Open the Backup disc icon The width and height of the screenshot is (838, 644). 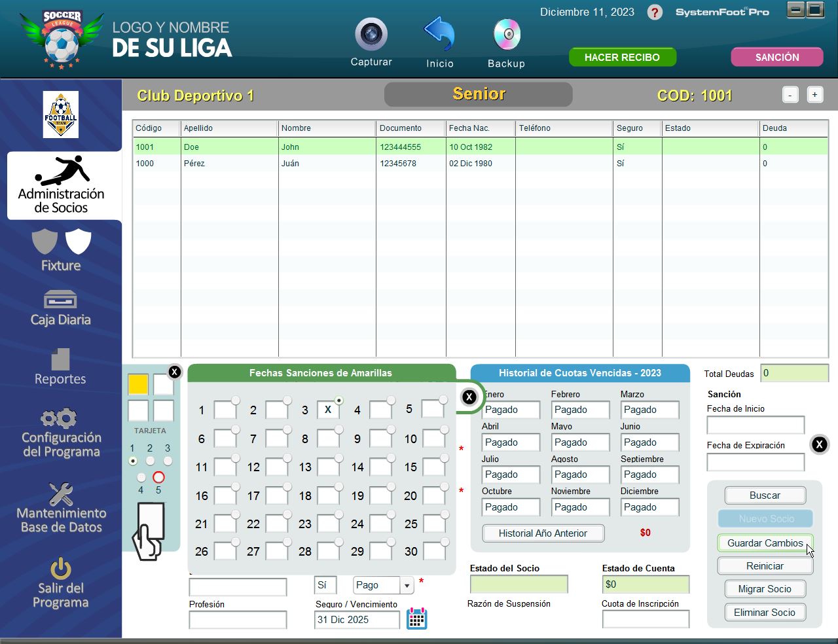[507, 35]
